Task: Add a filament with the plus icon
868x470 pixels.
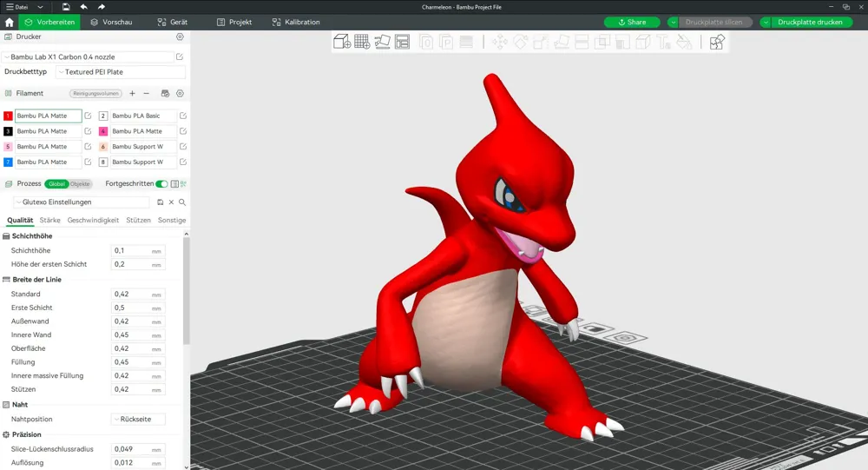Action: tap(132, 93)
